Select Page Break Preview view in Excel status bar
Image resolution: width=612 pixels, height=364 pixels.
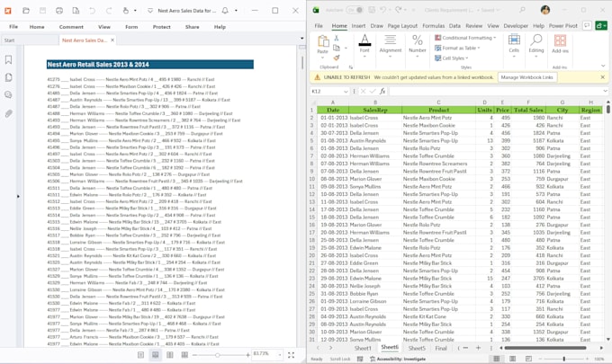pyautogui.click(x=528, y=359)
